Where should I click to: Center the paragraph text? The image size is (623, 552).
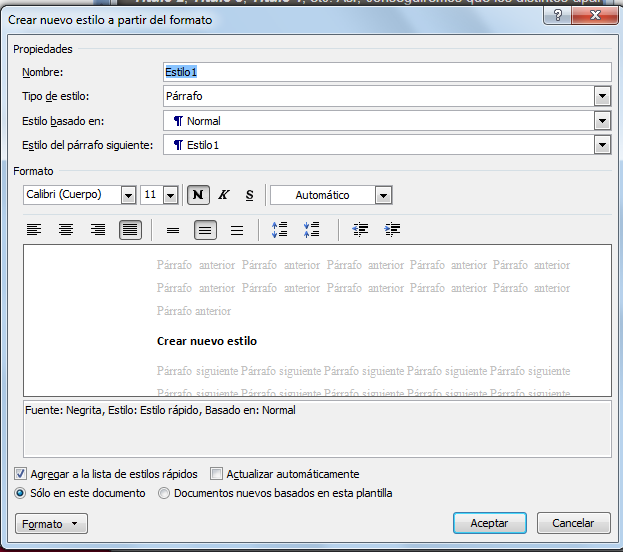(x=66, y=230)
